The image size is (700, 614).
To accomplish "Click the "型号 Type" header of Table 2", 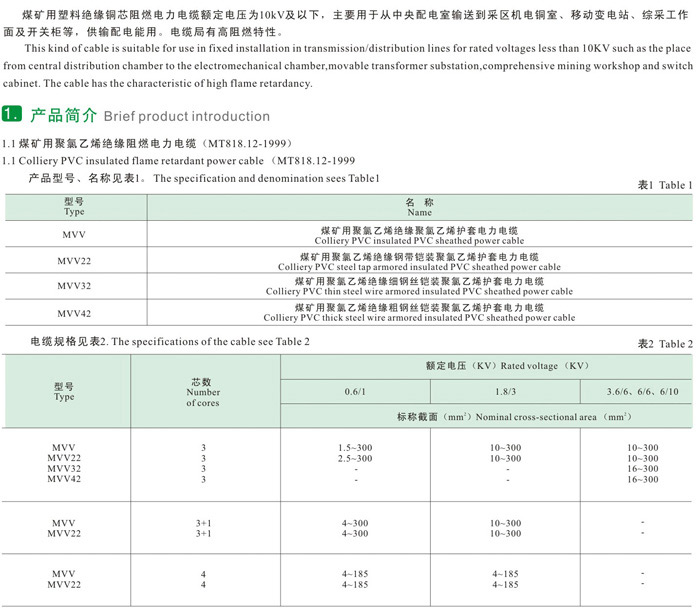I will coord(64,392).
